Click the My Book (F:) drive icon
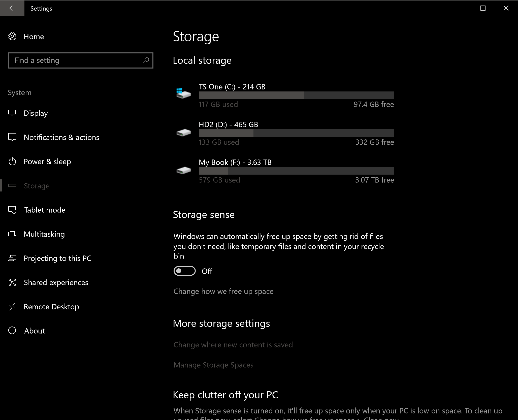Screen dimensions: 518x420 pos(183,171)
